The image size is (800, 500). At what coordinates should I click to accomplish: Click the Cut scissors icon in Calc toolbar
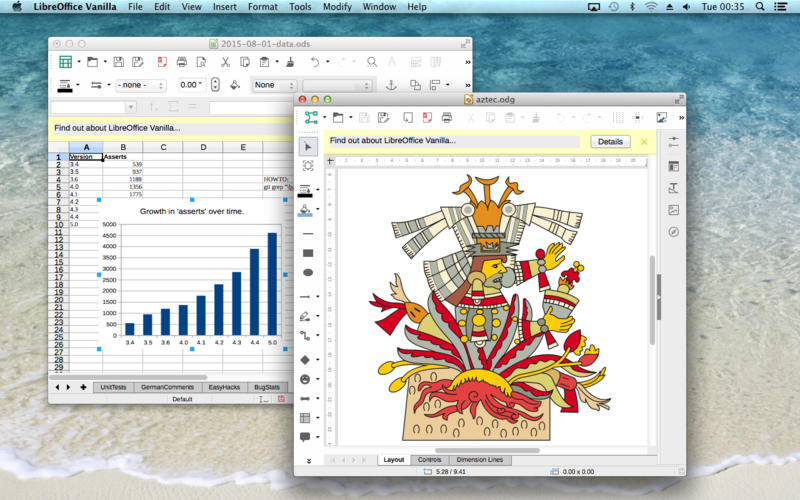(225, 62)
